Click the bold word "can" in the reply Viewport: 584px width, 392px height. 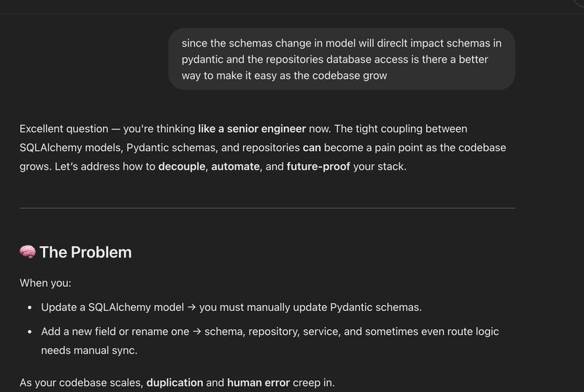point(312,147)
